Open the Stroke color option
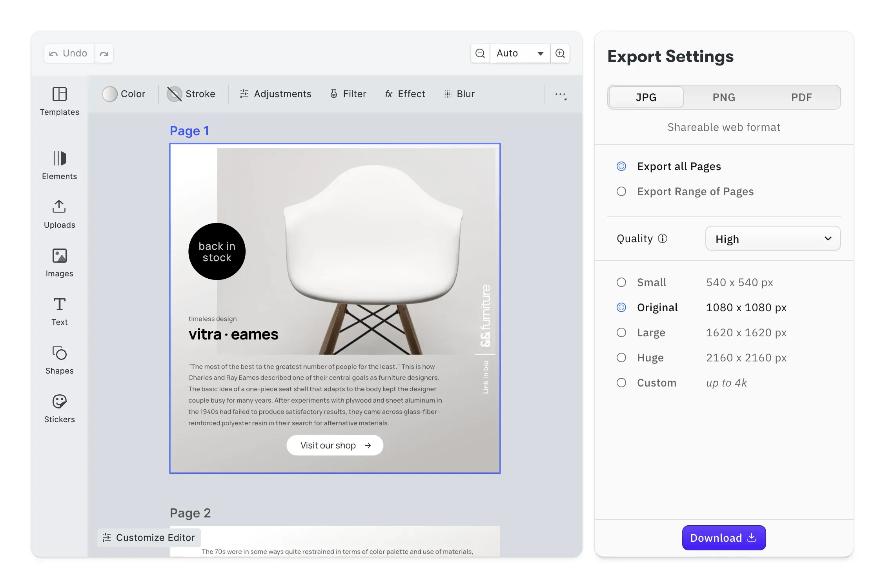This screenshot has width=885, height=588. click(191, 94)
